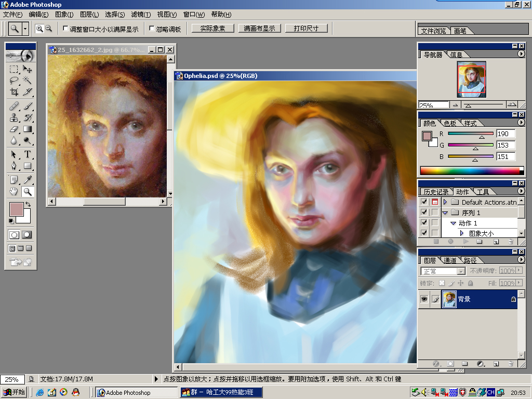Select the Magic Wand tool

pos(28,81)
